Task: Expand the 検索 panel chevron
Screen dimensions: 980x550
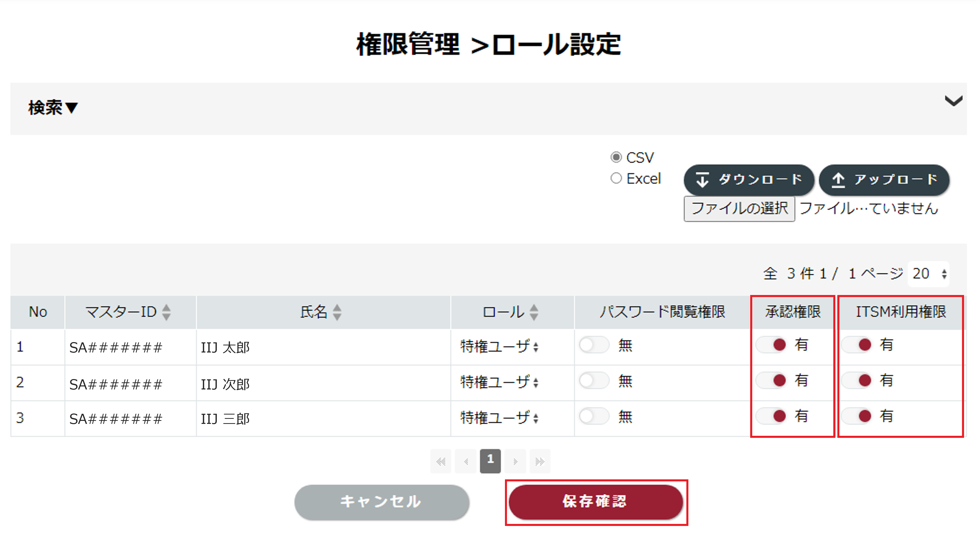Action: (953, 101)
